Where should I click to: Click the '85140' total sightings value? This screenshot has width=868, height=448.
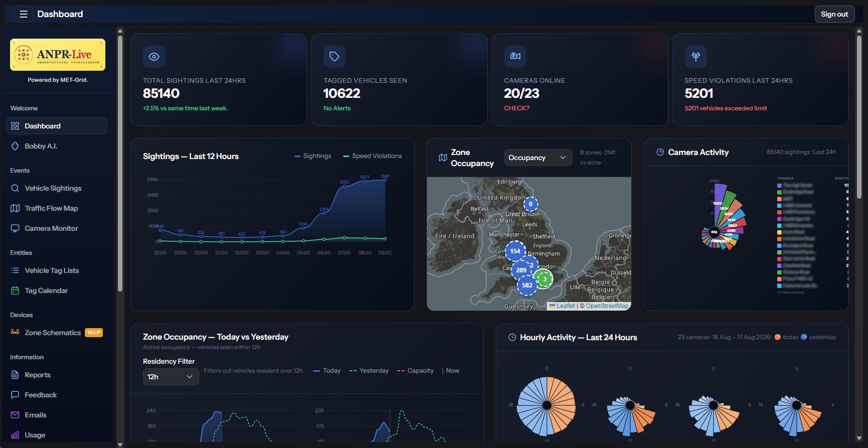[161, 93]
